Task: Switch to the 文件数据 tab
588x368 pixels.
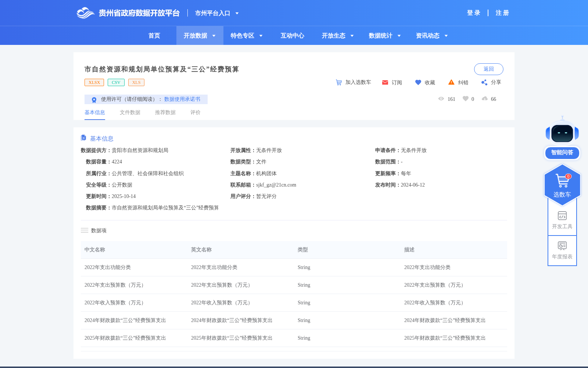Action: [x=130, y=113]
